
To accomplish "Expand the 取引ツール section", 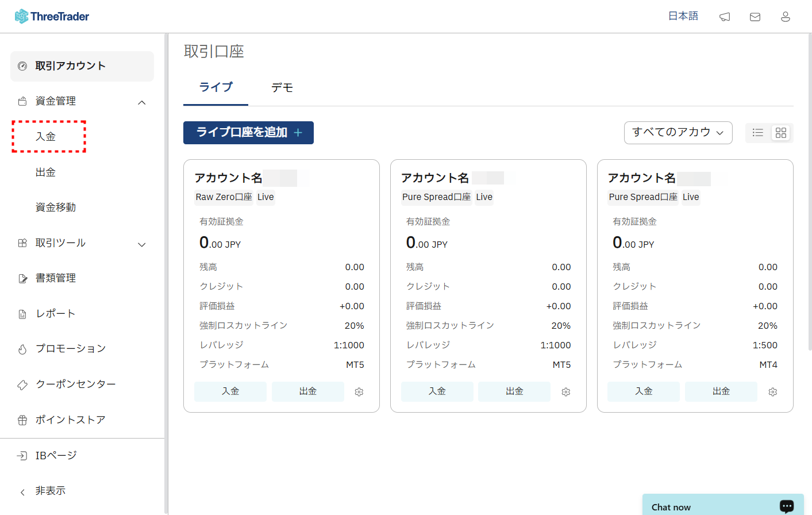I will point(142,244).
